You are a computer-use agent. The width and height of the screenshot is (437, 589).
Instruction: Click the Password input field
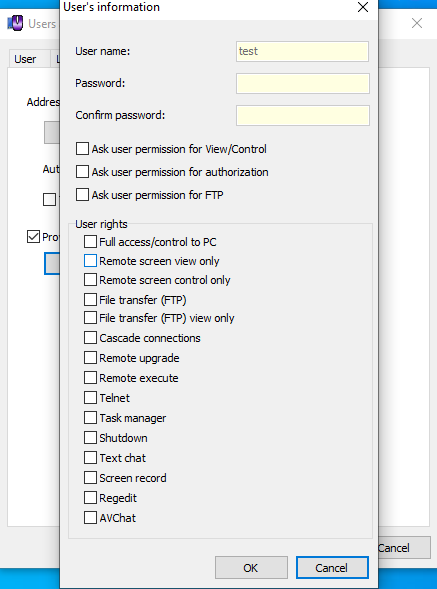(302, 83)
